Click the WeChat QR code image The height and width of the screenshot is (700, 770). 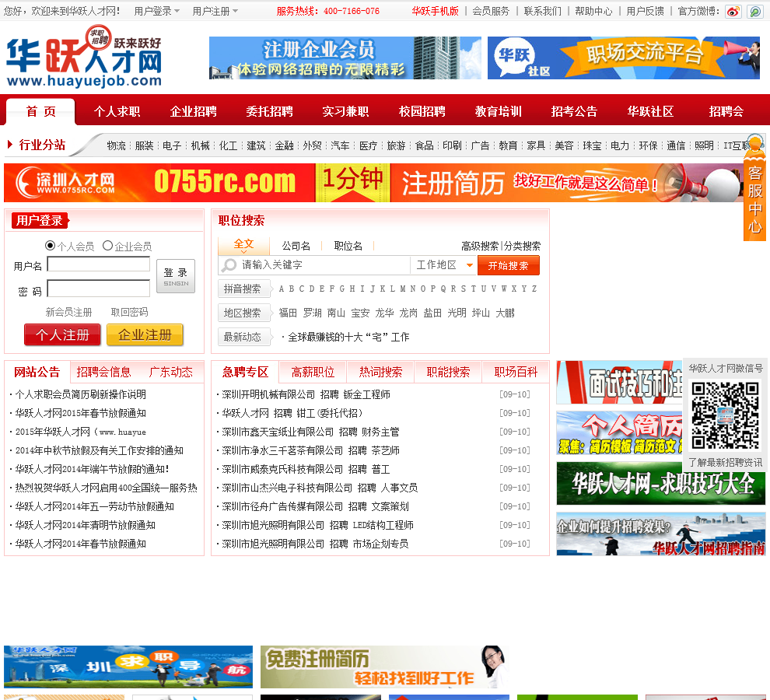coord(726,416)
